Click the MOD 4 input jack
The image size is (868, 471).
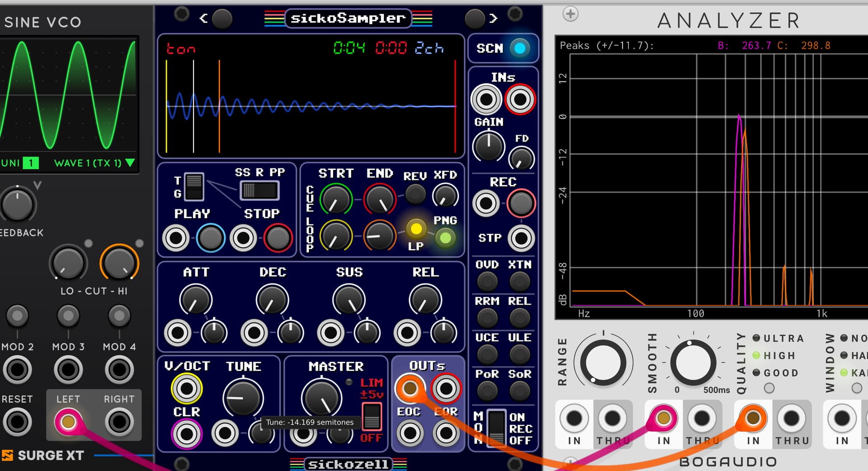tap(119, 370)
